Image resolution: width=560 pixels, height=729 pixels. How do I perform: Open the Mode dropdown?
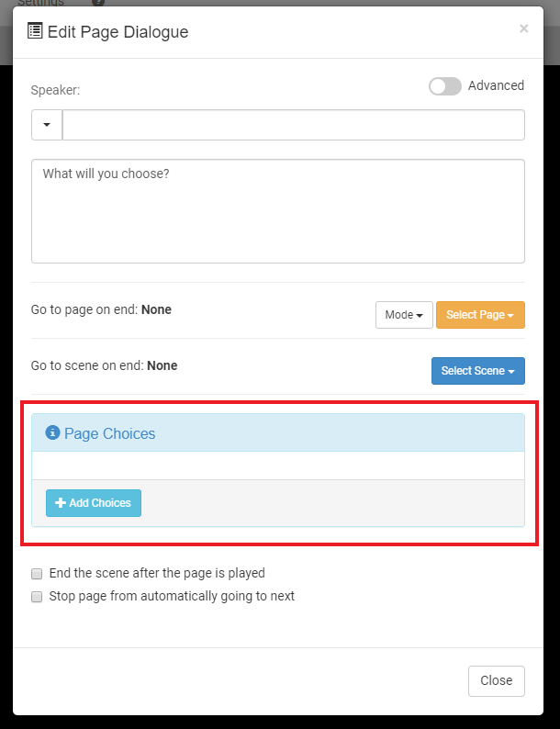click(405, 315)
